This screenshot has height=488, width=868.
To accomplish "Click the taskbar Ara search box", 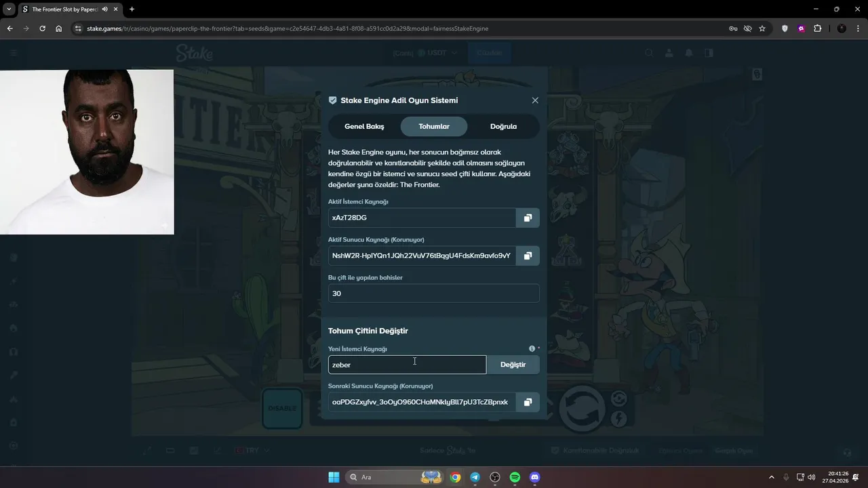I will (x=395, y=477).
